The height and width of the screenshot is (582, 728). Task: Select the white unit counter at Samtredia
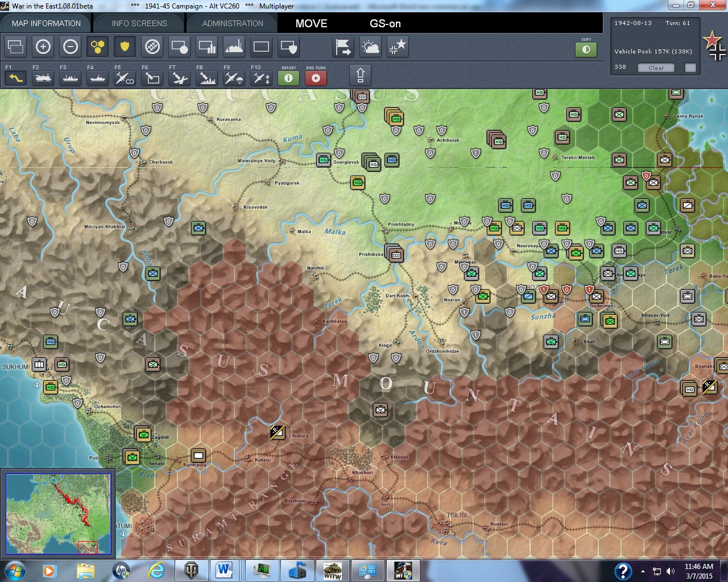click(198, 455)
